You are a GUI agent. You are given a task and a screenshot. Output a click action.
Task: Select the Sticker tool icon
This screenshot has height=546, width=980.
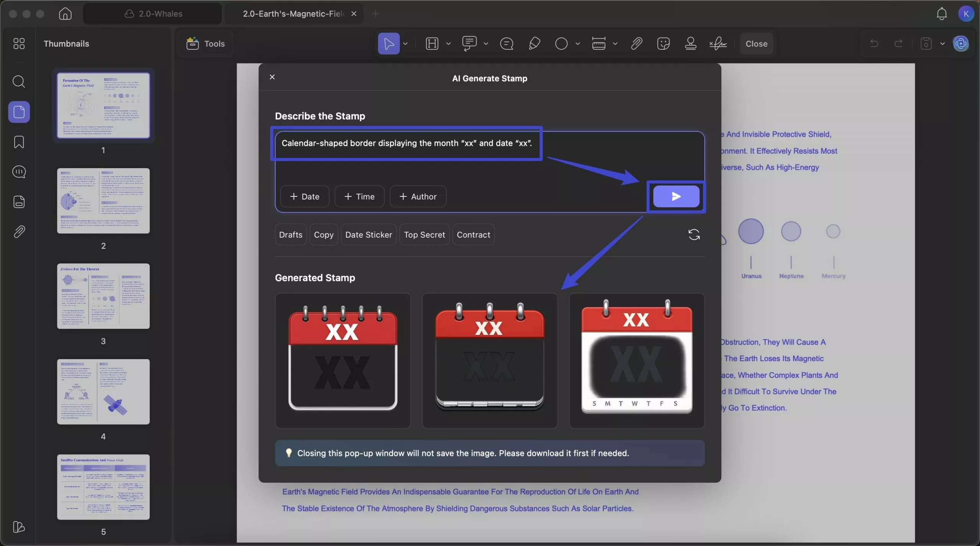(663, 44)
